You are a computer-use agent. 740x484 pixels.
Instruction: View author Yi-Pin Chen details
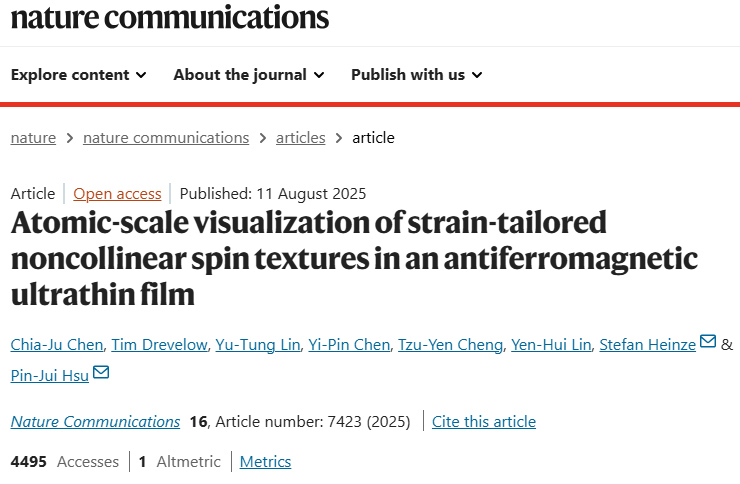tap(350, 345)
